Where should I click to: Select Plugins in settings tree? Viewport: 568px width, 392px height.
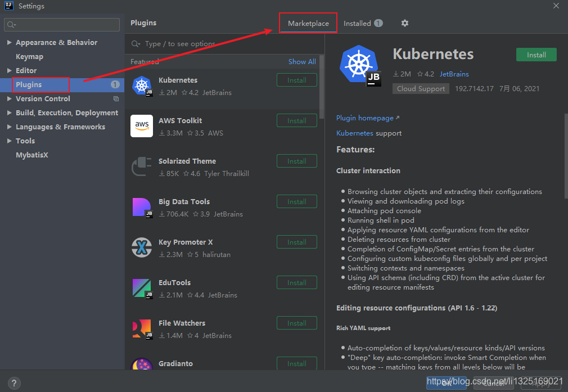(x=29, y=84)
